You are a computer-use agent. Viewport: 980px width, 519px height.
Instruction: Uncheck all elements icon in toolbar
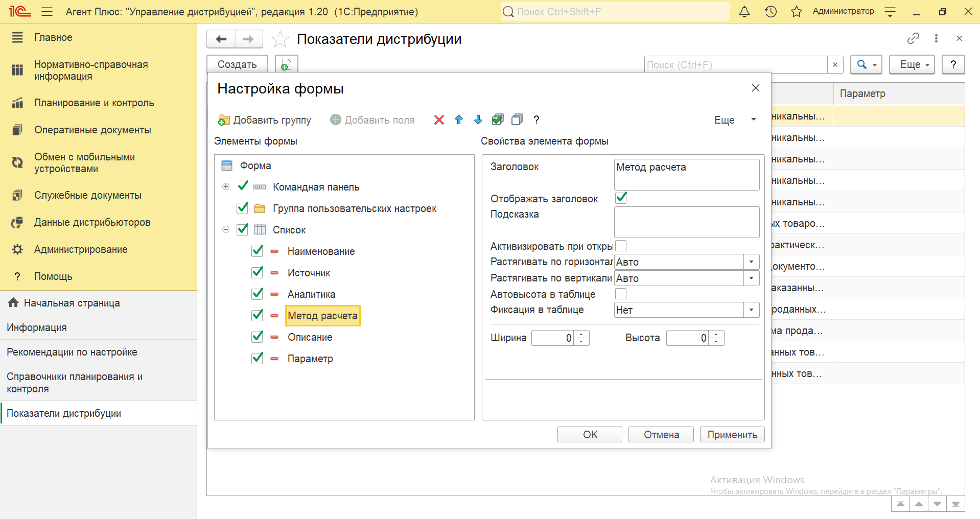(x=517, y=120)
